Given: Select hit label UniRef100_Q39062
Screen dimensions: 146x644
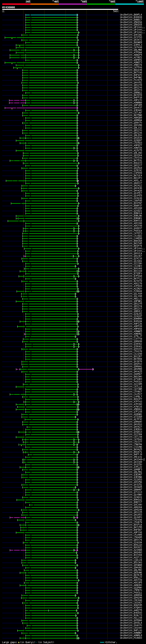Looking at the screenshot, I should (x=131, y=344).
